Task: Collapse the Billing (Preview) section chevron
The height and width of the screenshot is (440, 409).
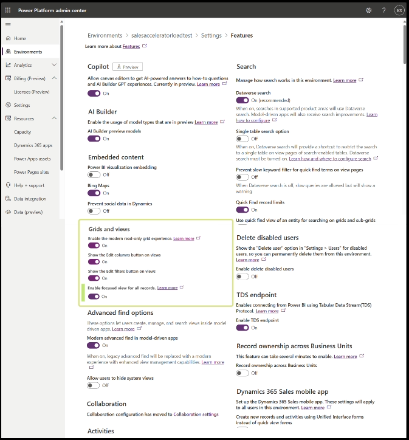Action: 54,78
